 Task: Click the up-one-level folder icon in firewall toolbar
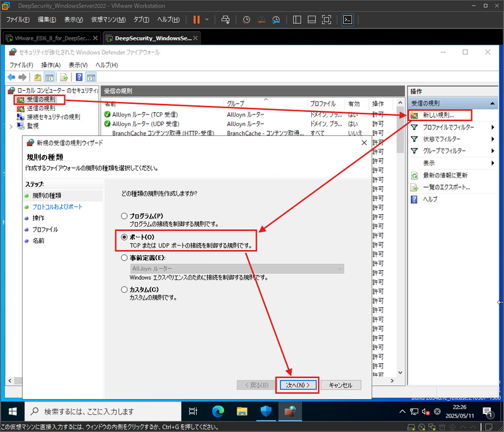pyautogui.click(x=38, y=77)
